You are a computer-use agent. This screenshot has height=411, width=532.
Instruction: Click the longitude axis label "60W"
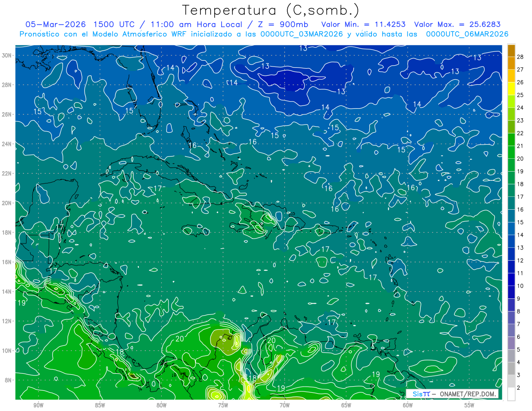408,405
